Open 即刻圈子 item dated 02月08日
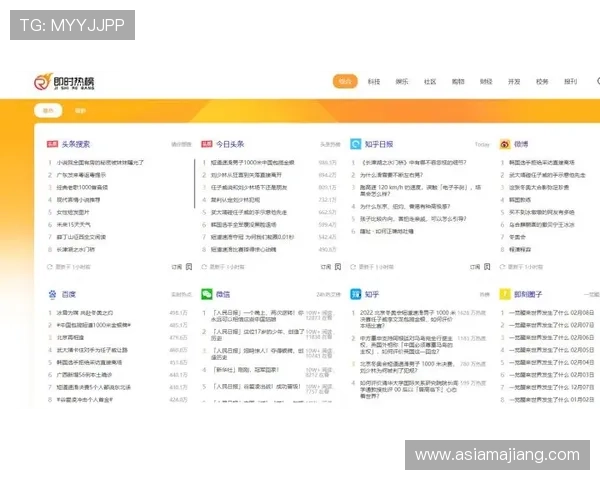The height and width of the screenshot is (480, 600). click(551, 312)
